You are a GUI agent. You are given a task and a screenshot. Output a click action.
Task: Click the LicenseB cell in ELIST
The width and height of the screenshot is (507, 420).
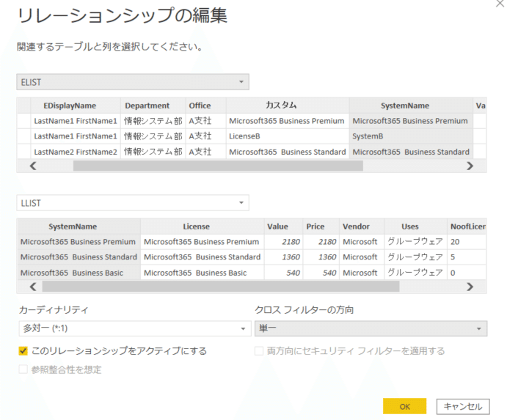tap(288, 136)
